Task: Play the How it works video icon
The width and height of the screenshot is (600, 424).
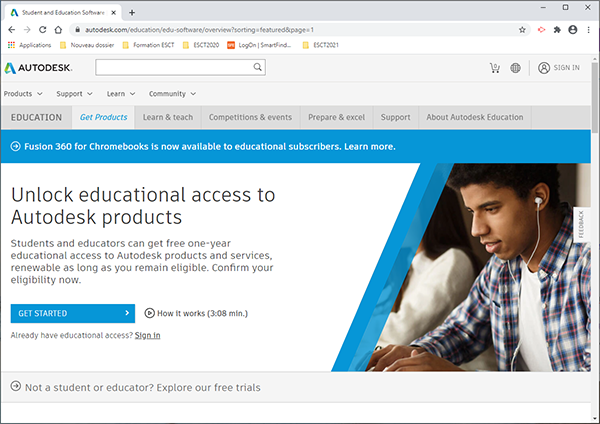Action: pyautogui.click(x=149, y=313)
